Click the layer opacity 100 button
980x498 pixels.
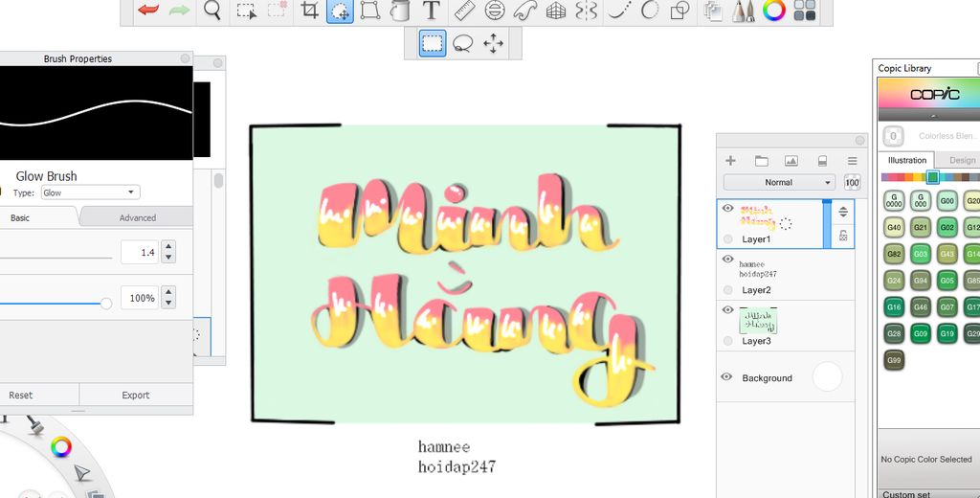tap(852, 183)
